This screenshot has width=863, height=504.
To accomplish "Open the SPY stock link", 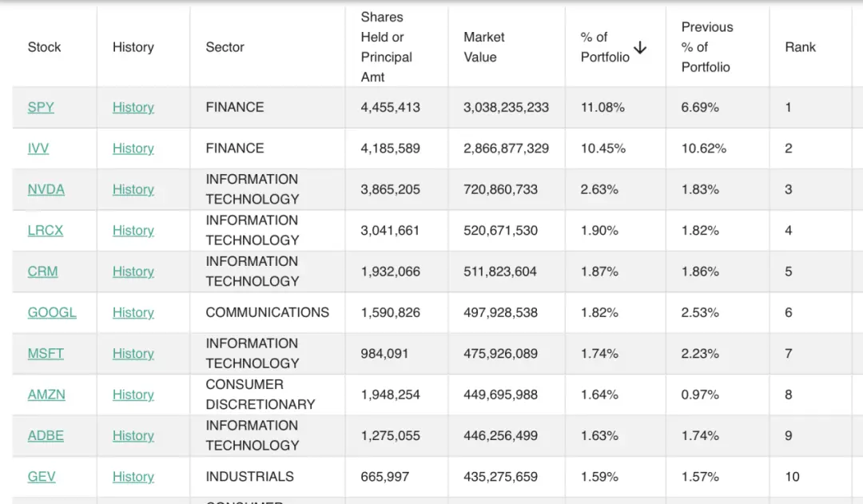I will point(41,107).
